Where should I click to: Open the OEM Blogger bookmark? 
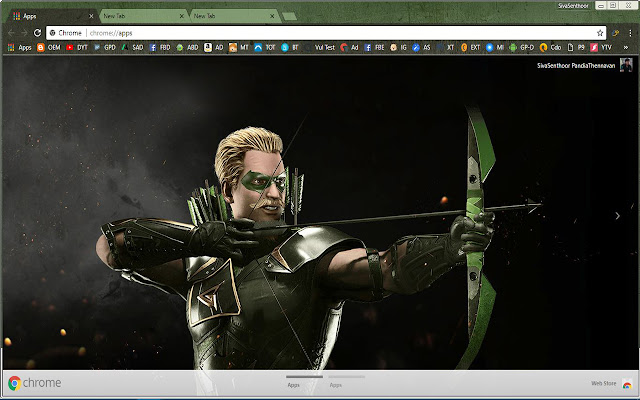(x=49, y=47)
